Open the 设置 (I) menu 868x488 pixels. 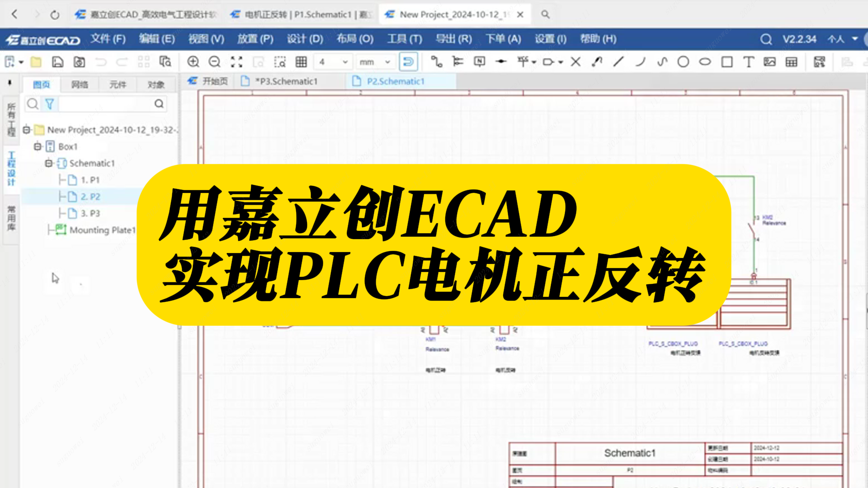[551, 39]
